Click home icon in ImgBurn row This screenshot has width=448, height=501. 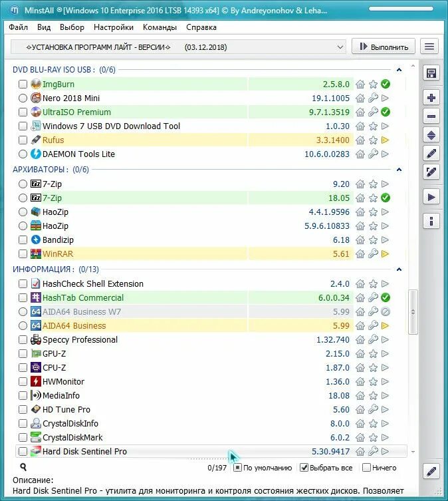click(x=360, y=84)
